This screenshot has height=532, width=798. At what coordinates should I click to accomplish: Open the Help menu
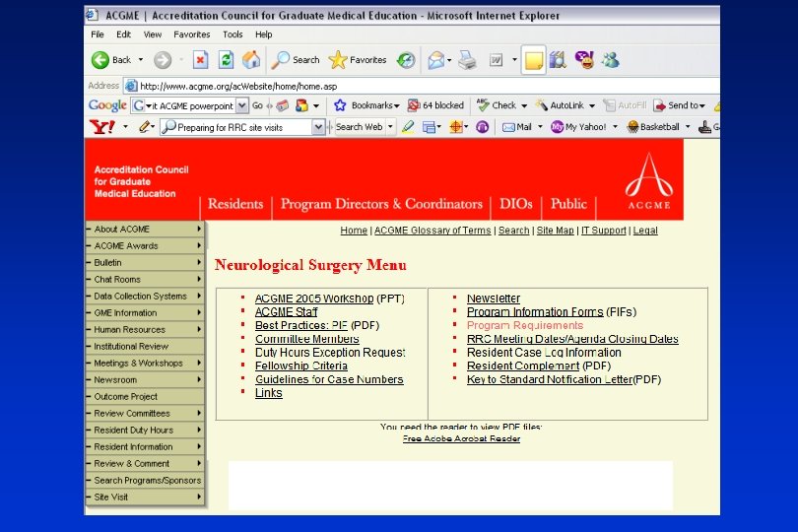click(264, 34)
